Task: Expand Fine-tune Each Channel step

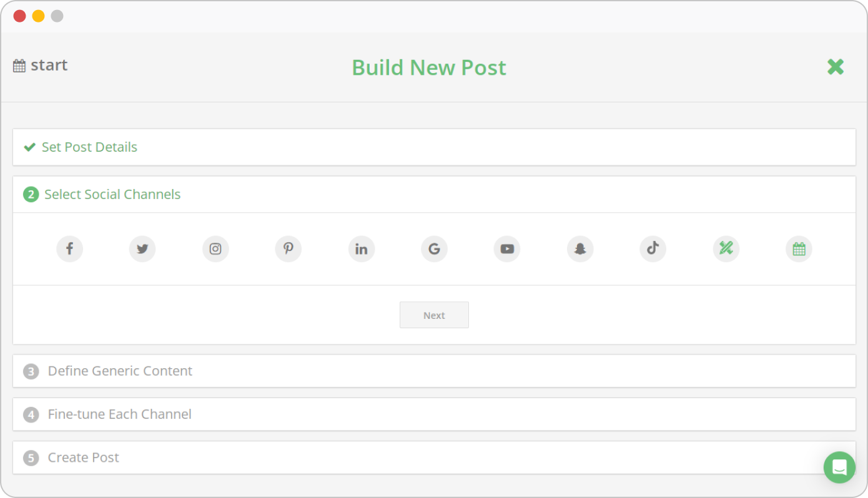Action: click(434, 414)
